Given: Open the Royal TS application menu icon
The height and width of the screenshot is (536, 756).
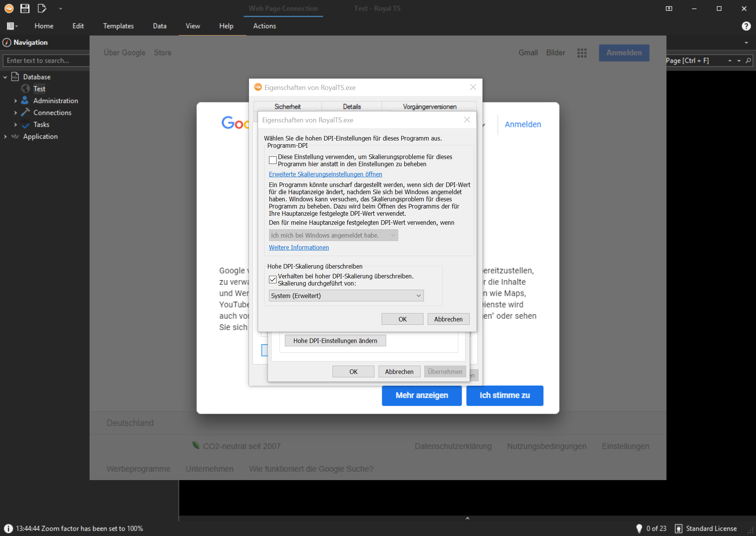Looking at the screenshot, I should click(x=9, y=8).
